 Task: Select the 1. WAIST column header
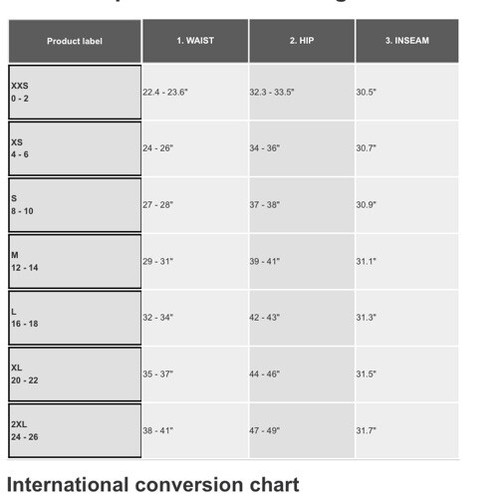pos(195,41)
